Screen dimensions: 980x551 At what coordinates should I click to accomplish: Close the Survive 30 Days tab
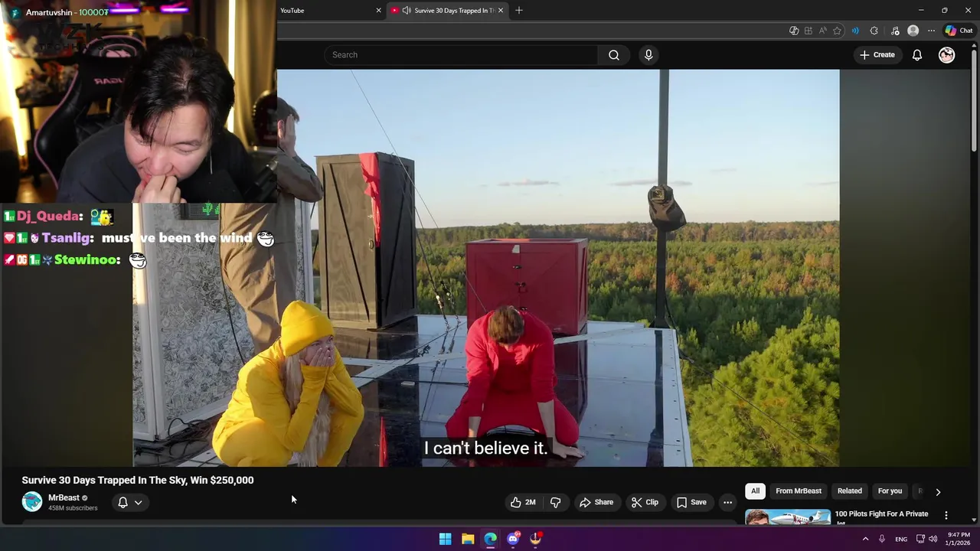click(501, 11)
